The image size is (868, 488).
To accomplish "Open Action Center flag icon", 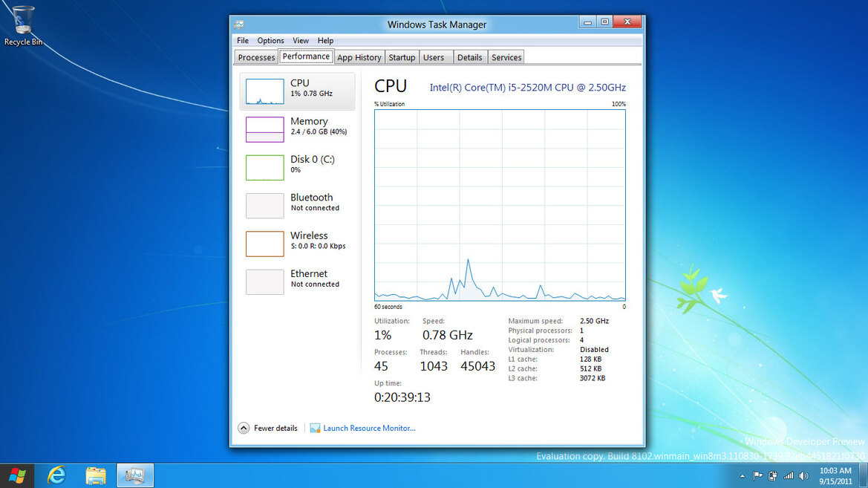I will 758,476.
